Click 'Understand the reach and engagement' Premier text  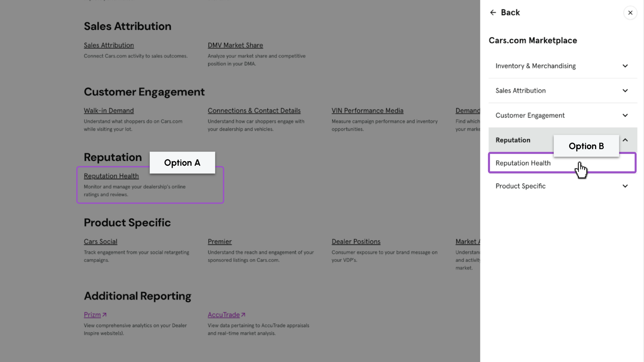coord(261,256)
